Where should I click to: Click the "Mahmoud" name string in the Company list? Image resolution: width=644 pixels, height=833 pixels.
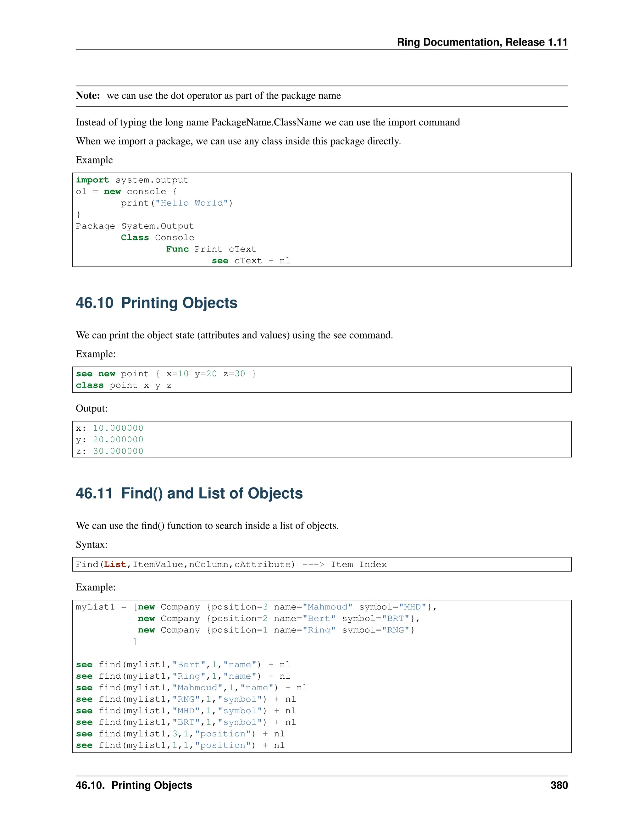tap(328, 607)
